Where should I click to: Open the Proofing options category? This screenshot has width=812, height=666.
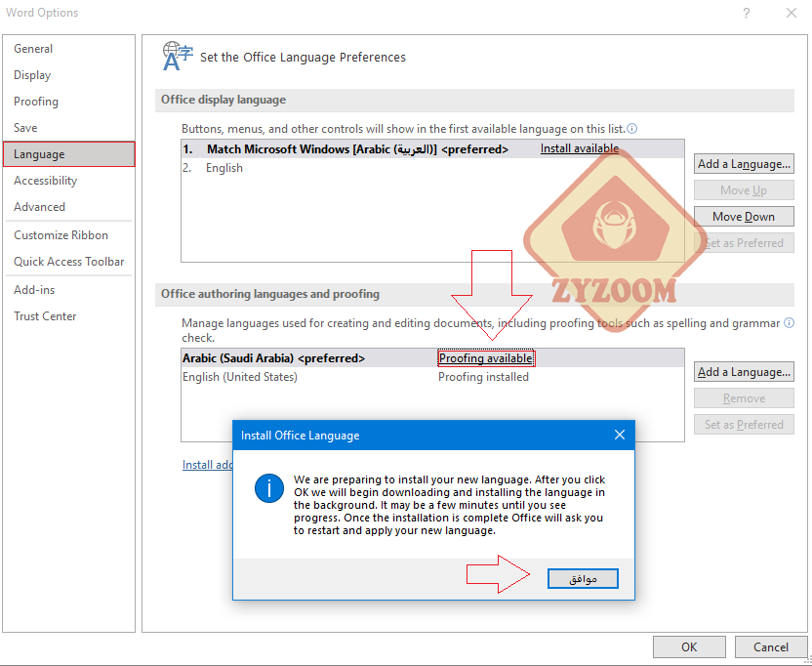click(69, 102)
